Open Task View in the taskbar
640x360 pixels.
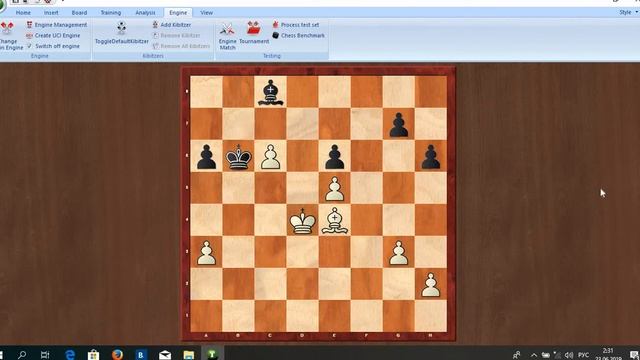(45, 354)
